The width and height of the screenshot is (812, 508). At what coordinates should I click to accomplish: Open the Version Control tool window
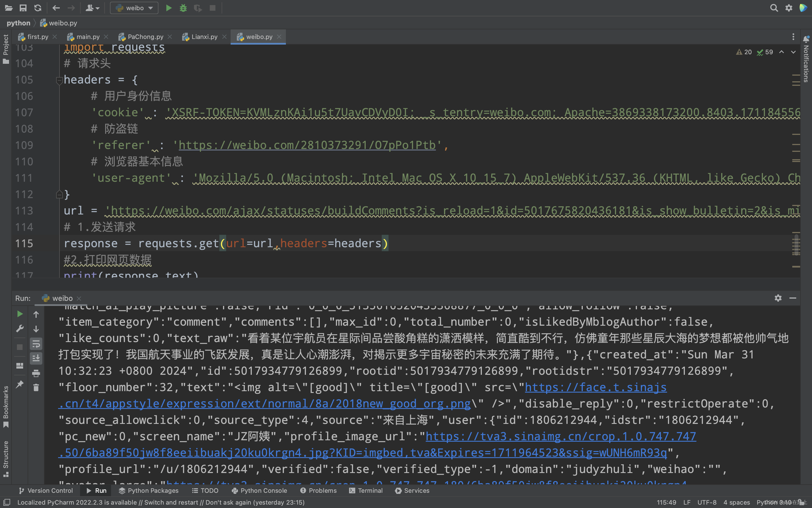coord(46,491)
